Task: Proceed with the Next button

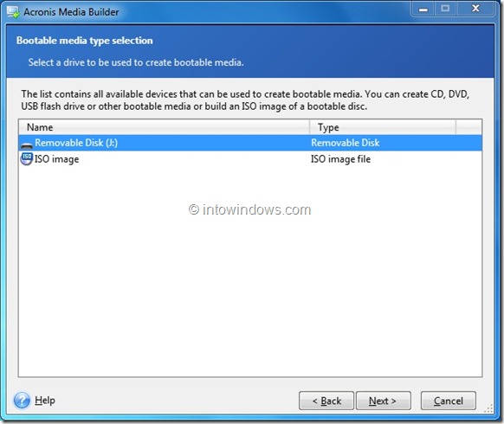Action: 383,401
